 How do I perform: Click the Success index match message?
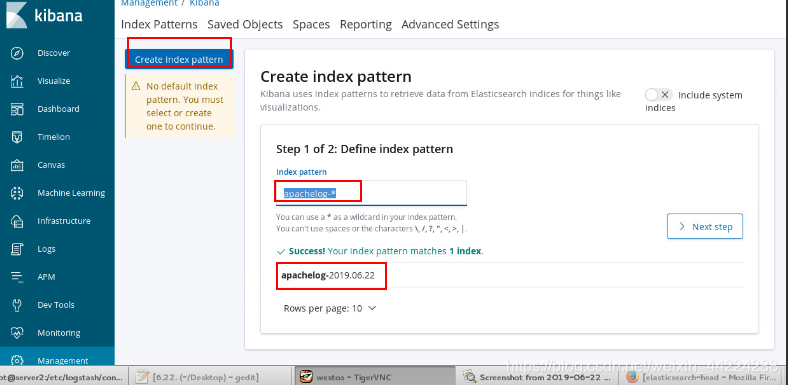[x=380, y=251]
